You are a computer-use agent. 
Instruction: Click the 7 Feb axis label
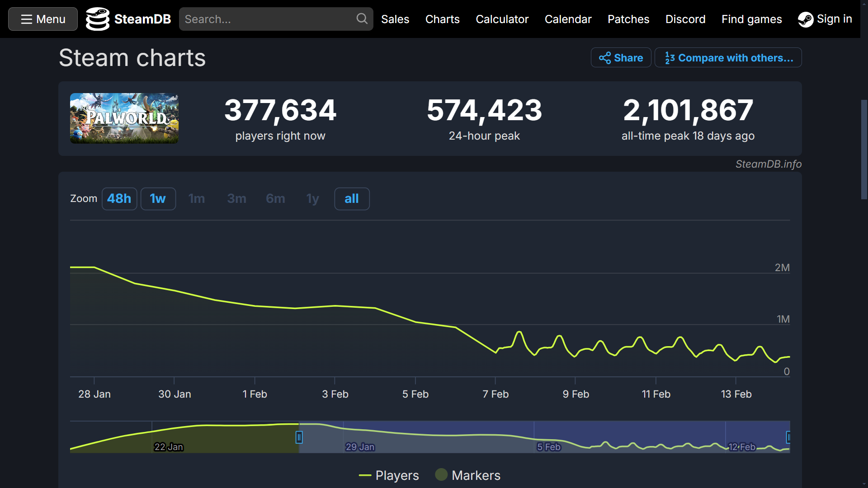[495, 394]
